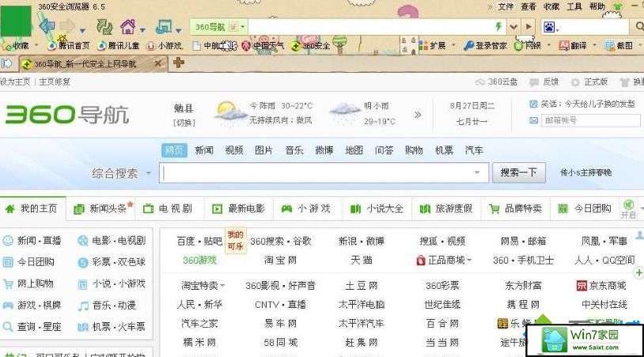Viewport: 644px width, 357px height.
Task: Click the 反馈 feedback link
Action: point(544,82)
